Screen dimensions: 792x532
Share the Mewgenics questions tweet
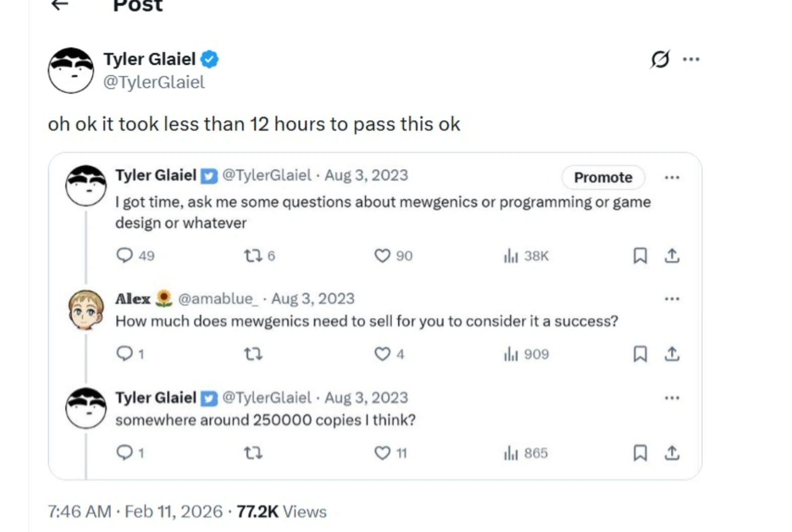click(x=671, y=256)
